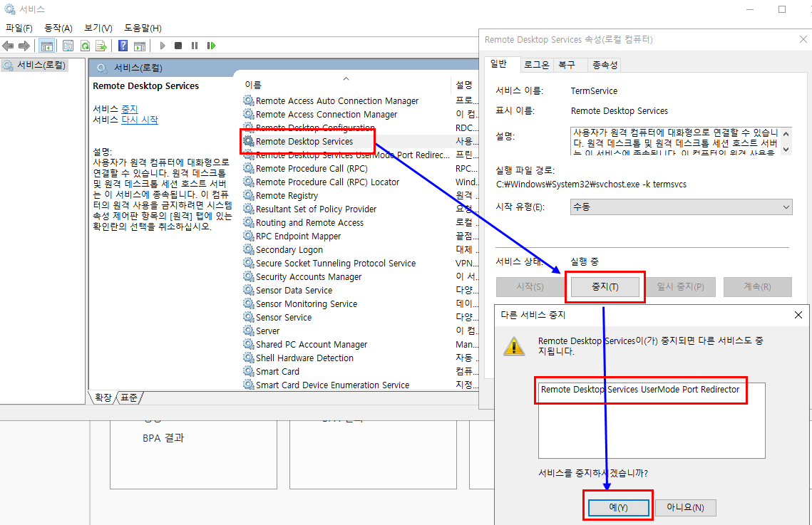
Task: Open 파일(F) menu
Action: click(x=19, y=28)
